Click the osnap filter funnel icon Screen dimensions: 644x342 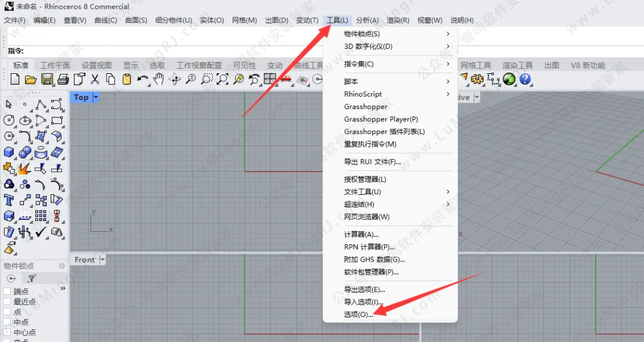click(31, 278)
